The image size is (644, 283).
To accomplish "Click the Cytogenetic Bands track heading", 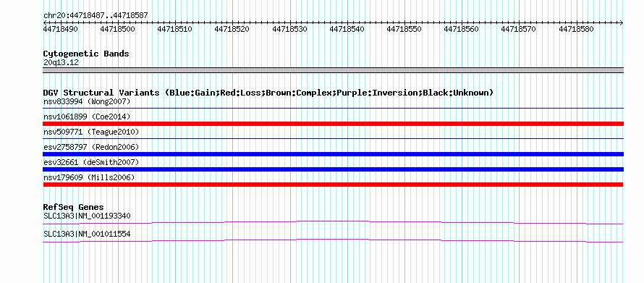I will pos(86,54).
